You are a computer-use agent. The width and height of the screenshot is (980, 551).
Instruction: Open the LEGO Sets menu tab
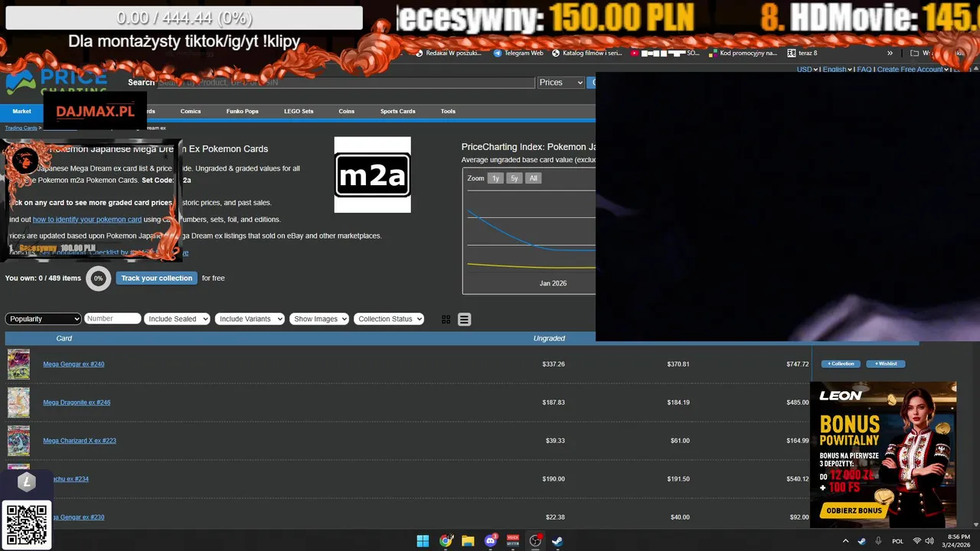pyautogui.click(x=299, y=112)
